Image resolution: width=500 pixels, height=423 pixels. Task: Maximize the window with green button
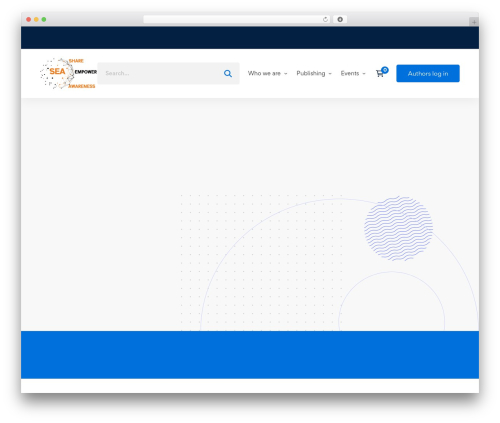pyautogui.click(x=44, y=19)
